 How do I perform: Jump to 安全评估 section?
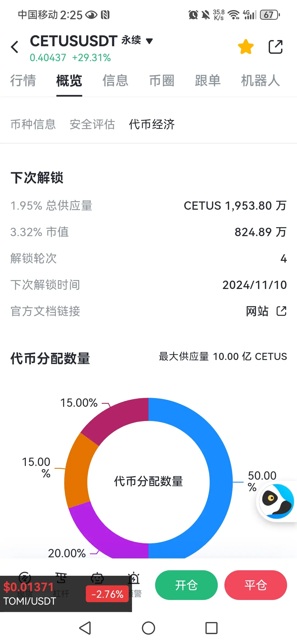coord(92,124)
